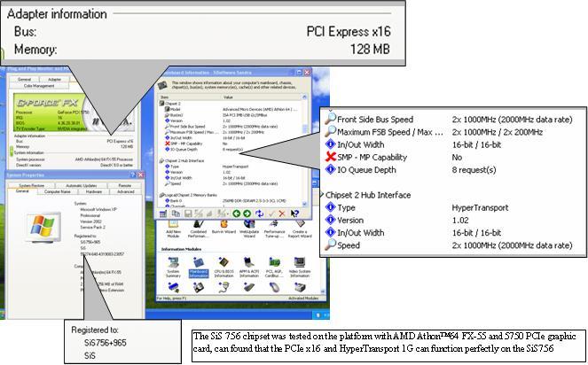Select Maximum FSB Speed row in Mainboard window
The width and height of the screenshot is (588, 365).
[x=230, y=132]
